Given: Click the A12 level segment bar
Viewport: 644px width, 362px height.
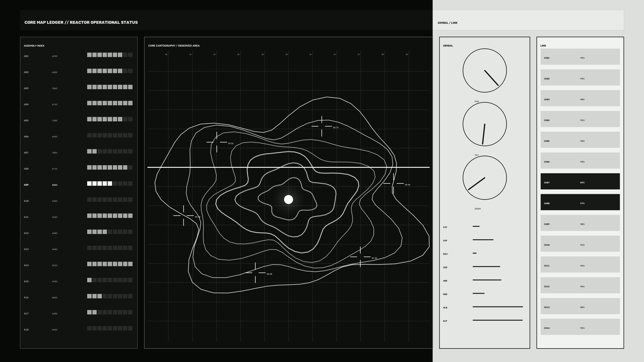Looking at the screenshot, I should pos(110,232).
